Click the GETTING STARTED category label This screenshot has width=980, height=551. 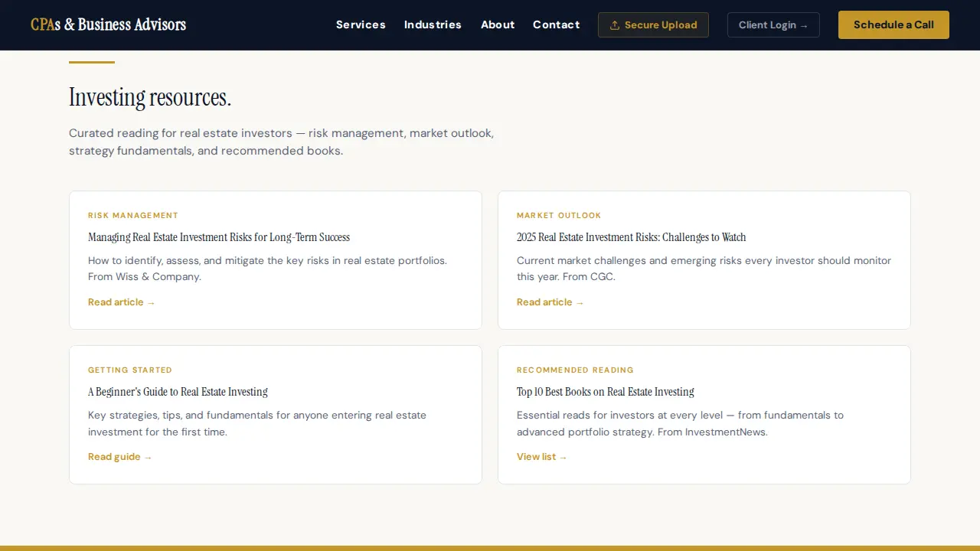pos(130,370)
